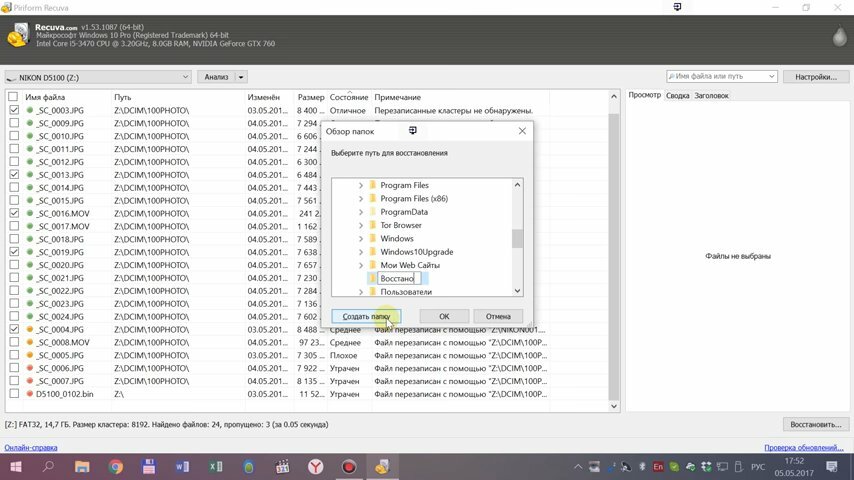Click the Recuva hard hat logo icon
Viewport: 854px width, 480px height.
pos(19,35)
